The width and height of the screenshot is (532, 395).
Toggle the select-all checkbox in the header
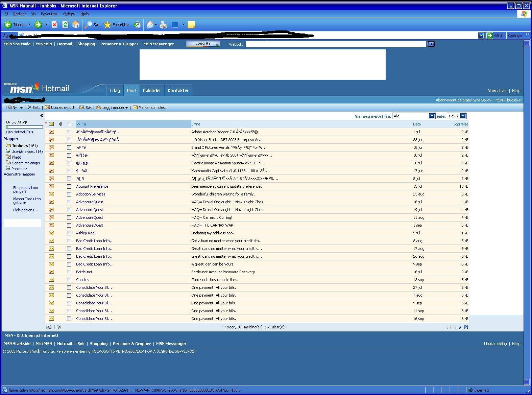pyautogui.click(x=69, y=124)
